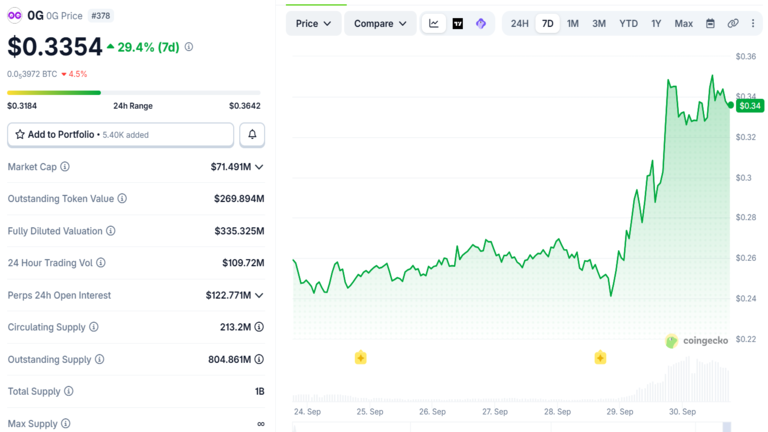The width and height of the screenshot is (768, 432).
Task: Click the $0.3184 range low value
Action: click(x=22, y=106)
